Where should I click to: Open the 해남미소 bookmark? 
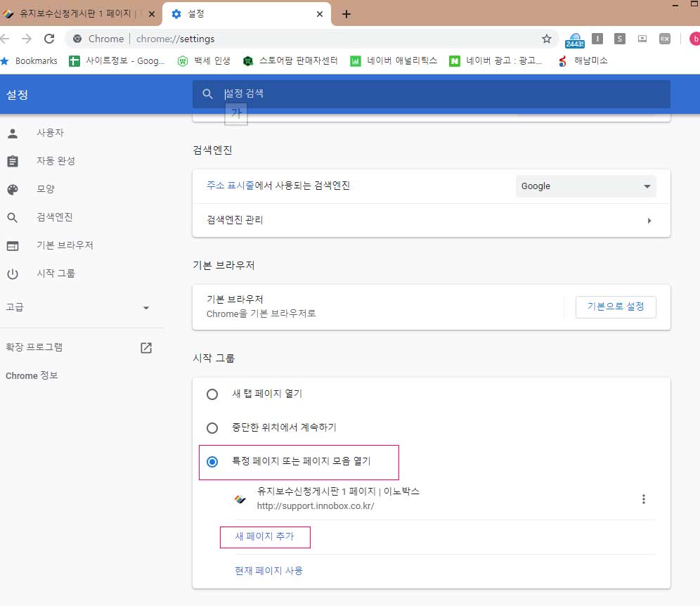(x=582, y=61)
